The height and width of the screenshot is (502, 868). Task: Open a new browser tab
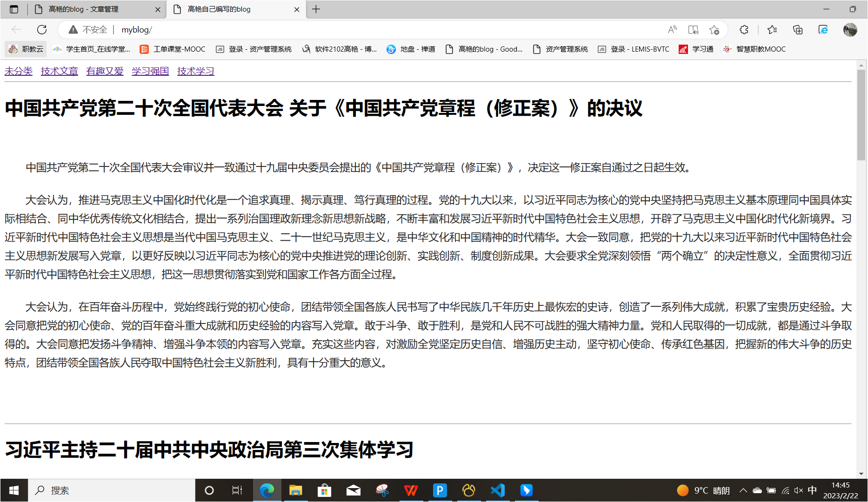click(x=316, y=9)
